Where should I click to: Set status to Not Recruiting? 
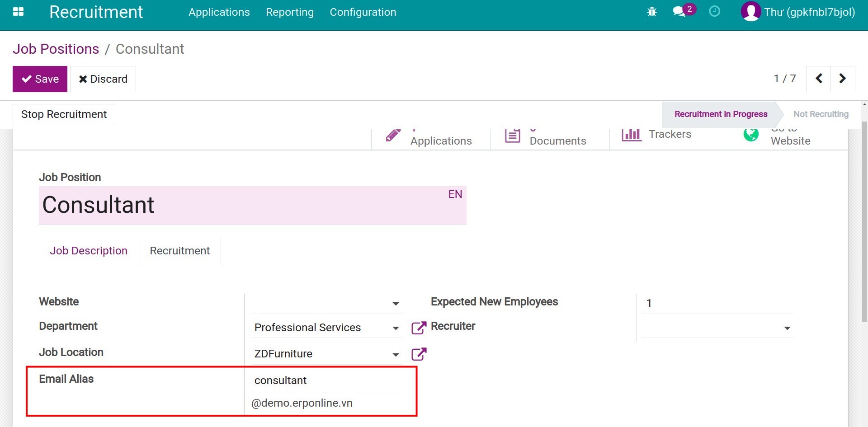[x=821, y=114]
